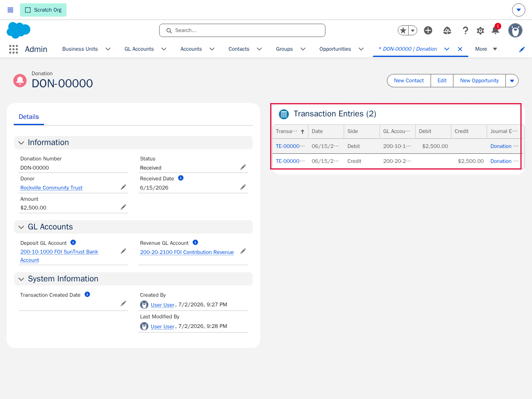The image size is (532, 399).
Task: Open the TE-00000 link in Debit row
Action: [290, 146]
